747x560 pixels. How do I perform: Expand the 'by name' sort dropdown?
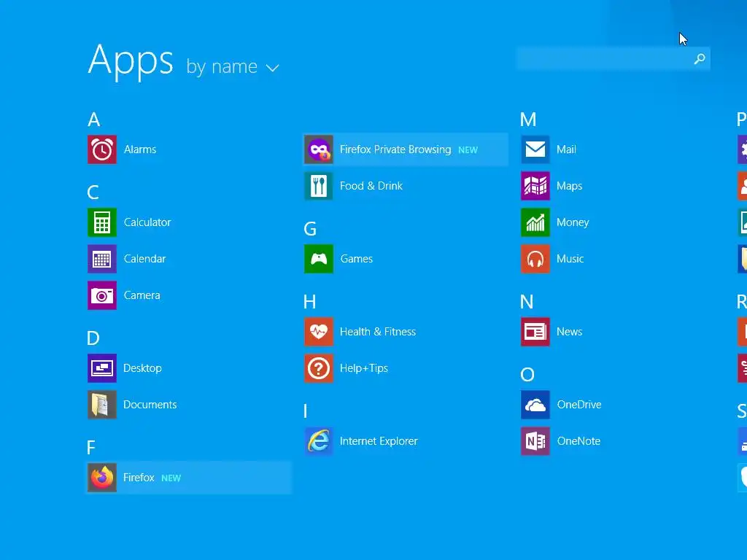coord(233,67)
